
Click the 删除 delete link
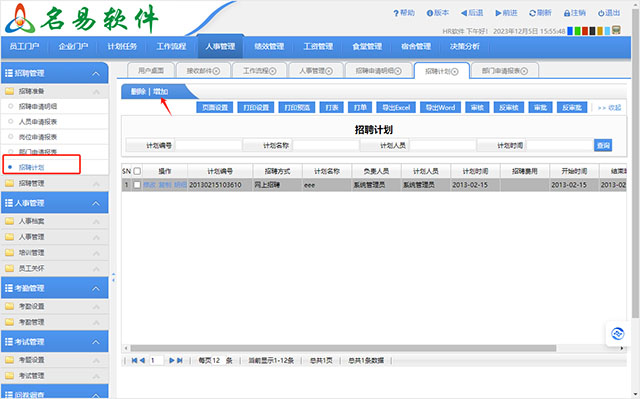[138, 92]
